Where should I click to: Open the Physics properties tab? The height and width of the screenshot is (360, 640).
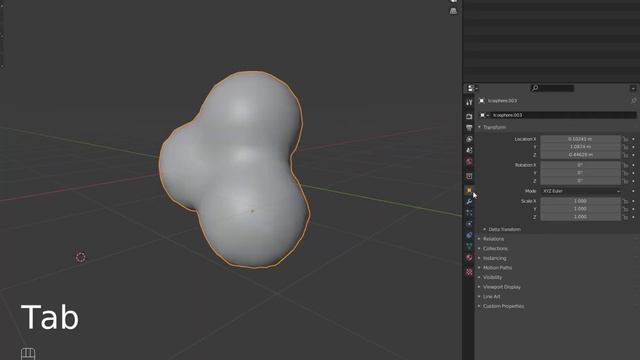pos(469,224)
